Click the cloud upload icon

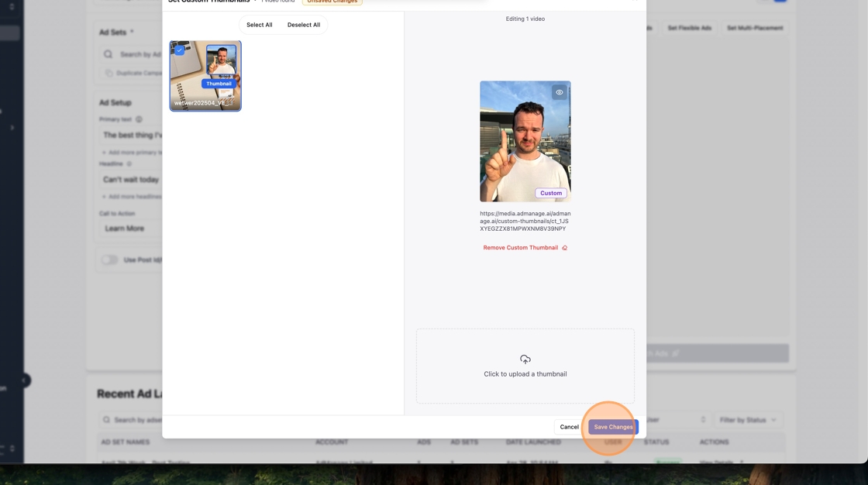[525, 359]
